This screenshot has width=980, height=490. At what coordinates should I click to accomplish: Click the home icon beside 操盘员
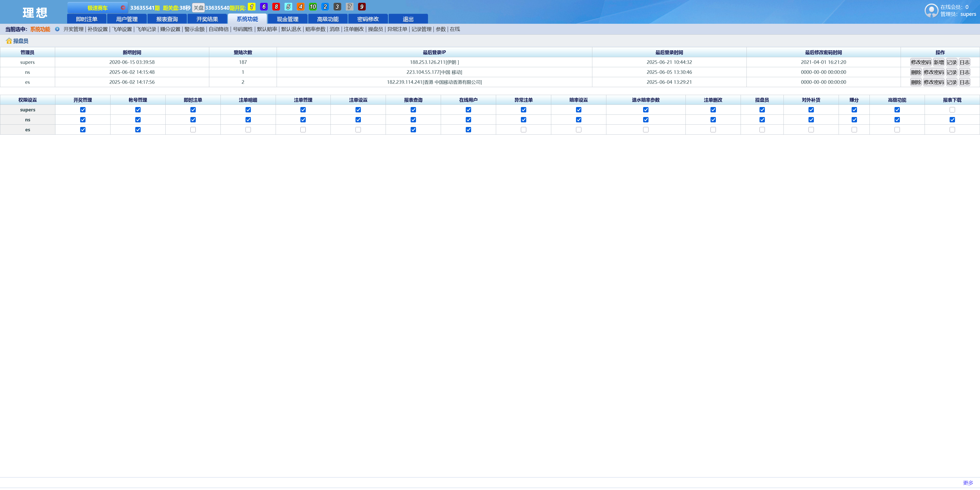pos(9,41)
